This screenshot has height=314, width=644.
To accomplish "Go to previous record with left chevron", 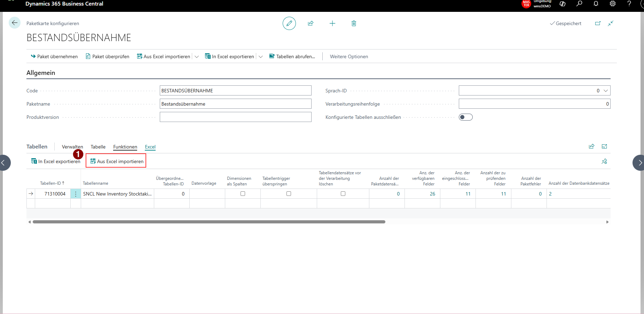I will point(3,163).
